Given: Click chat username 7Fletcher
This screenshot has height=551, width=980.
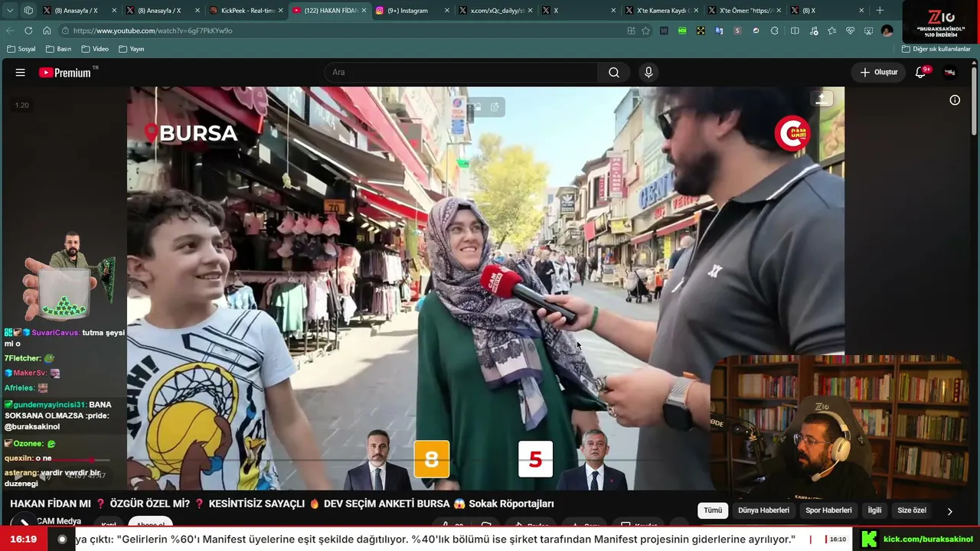Looking at the screenshot, I should pos(22,358).
